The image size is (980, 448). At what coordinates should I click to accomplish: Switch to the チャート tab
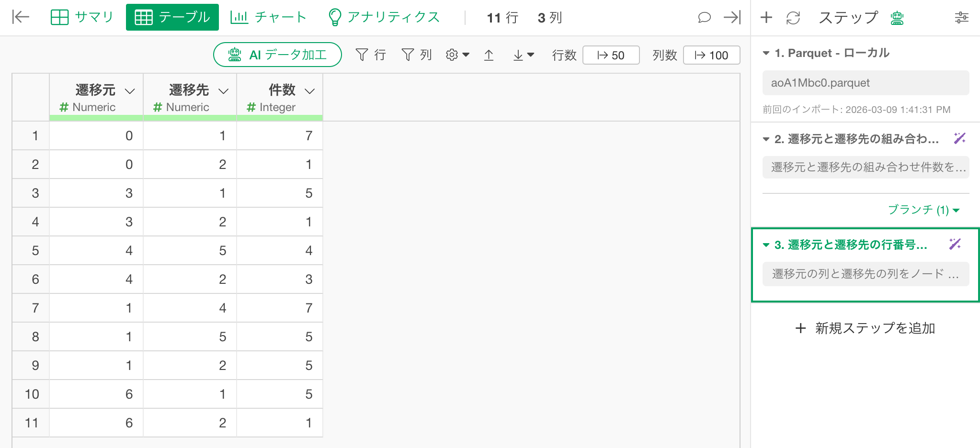268,17
